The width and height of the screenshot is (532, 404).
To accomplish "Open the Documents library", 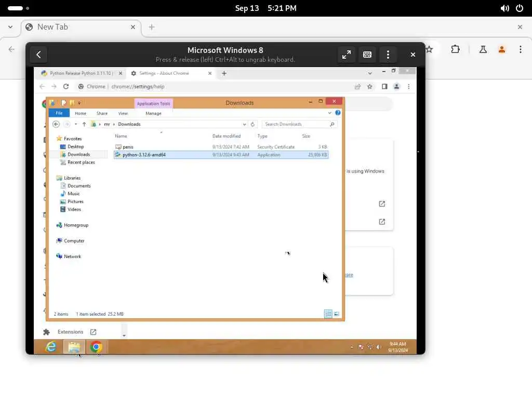I will click(79, 185).
